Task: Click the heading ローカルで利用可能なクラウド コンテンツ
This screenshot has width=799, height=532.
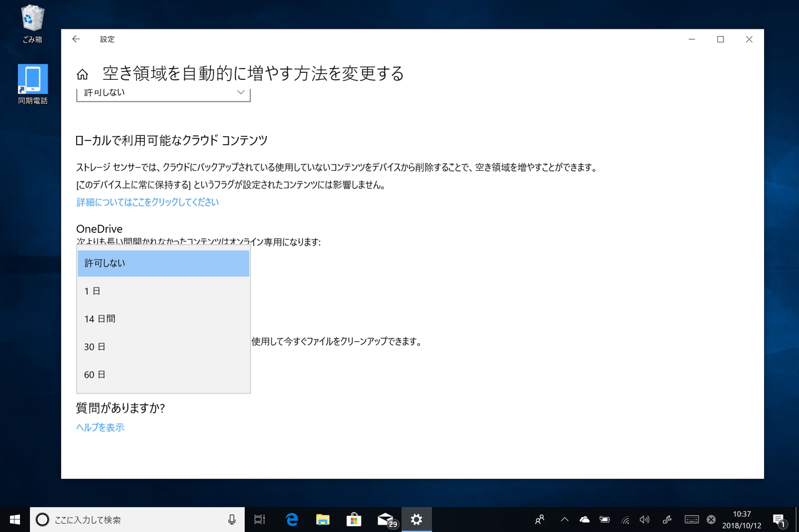Action: pyautogui.click(x=172, y=140)
